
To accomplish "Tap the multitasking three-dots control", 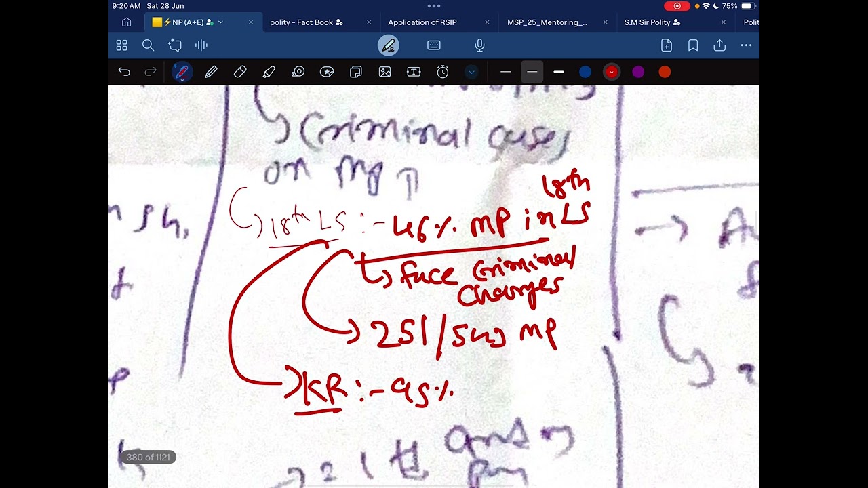I will 434,6.
